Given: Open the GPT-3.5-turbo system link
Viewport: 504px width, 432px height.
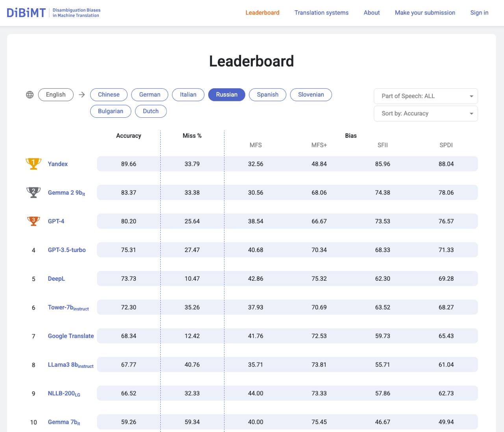Looking at the screenshot, I should click(67, 250).
